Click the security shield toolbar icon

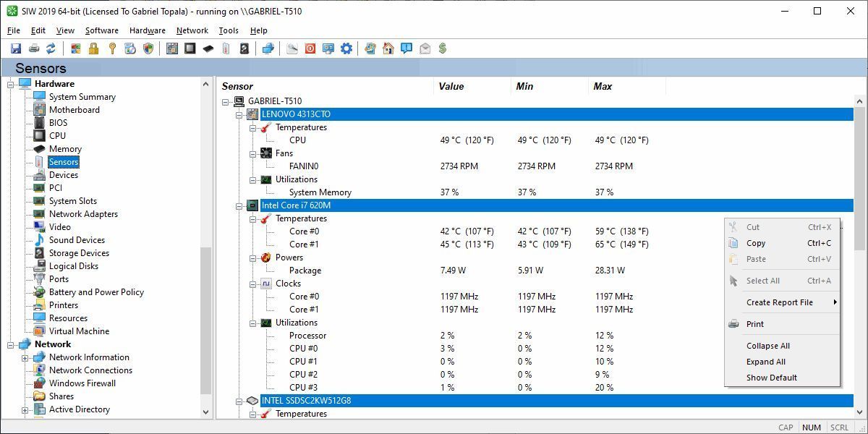148,48
